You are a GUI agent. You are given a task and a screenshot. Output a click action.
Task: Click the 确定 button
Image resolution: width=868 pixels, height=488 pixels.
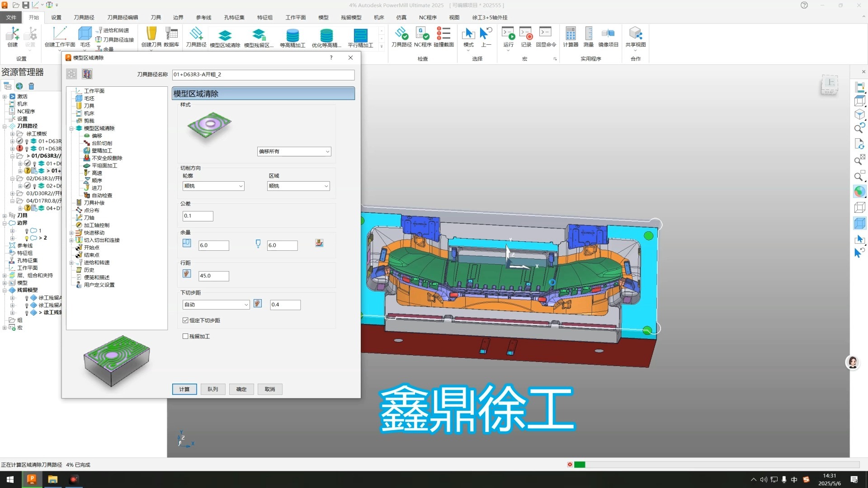click(x=241, y=389)
